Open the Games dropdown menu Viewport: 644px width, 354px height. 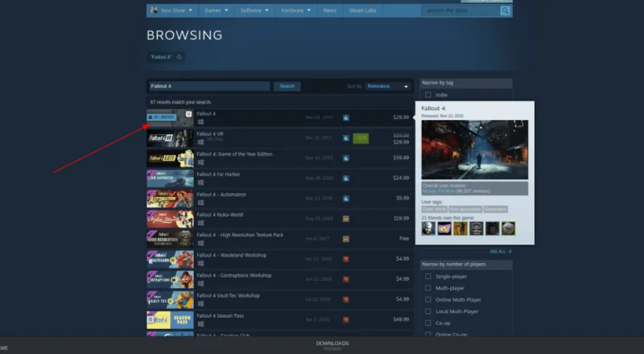(216, 10)
